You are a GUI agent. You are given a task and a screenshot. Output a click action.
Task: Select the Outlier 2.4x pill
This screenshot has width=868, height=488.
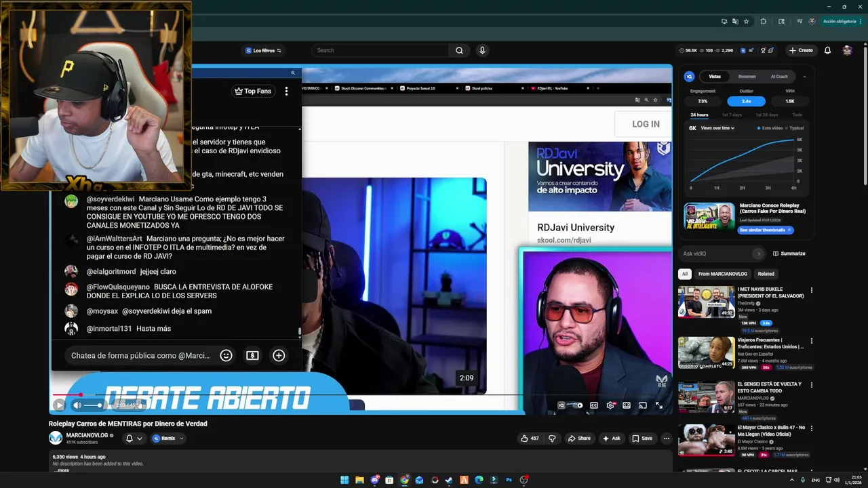pyautogui.click(x=746, y=101)
